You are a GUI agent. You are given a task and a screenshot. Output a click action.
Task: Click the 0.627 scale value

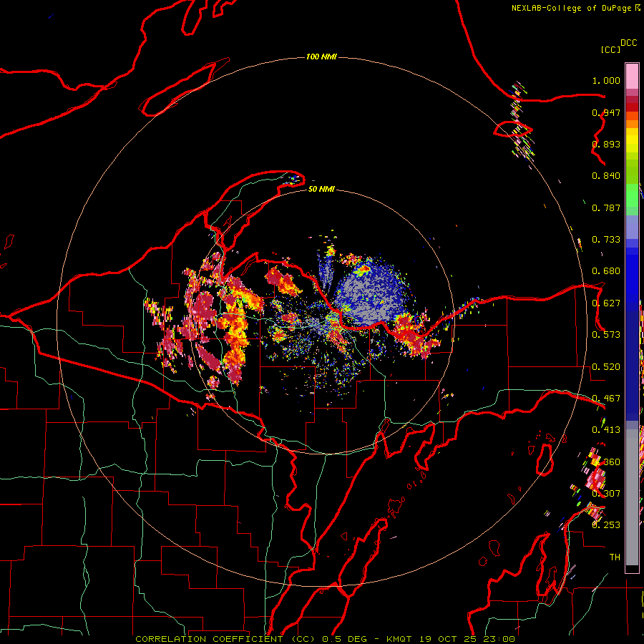click(x=606, y=303)
